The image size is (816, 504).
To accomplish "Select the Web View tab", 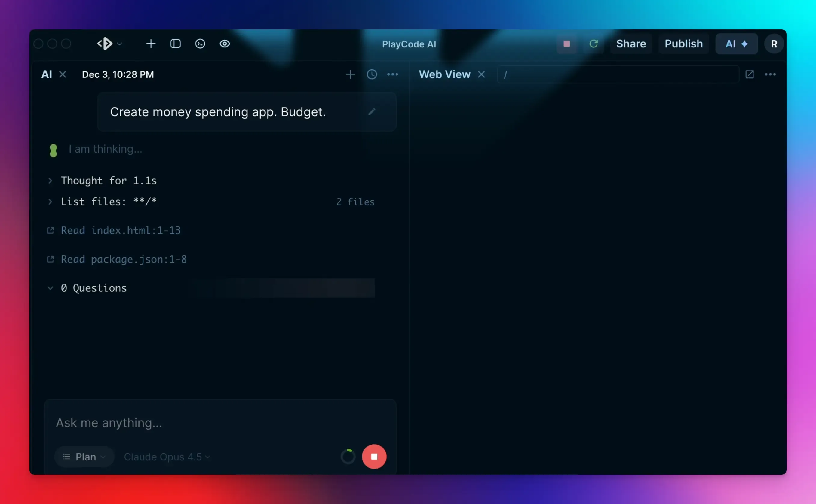I will (x=444, y=74).
